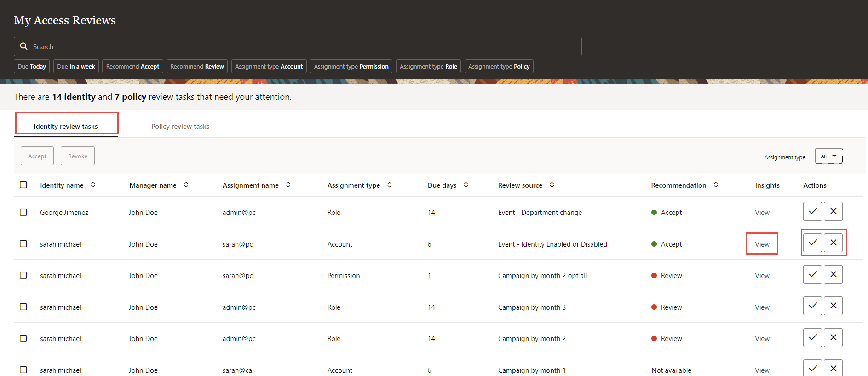Screen dimensions: 868x376
Task: Check the Campaign by month 2 role row checkbox
Action: pyautogui.click(x=23, y=338)
